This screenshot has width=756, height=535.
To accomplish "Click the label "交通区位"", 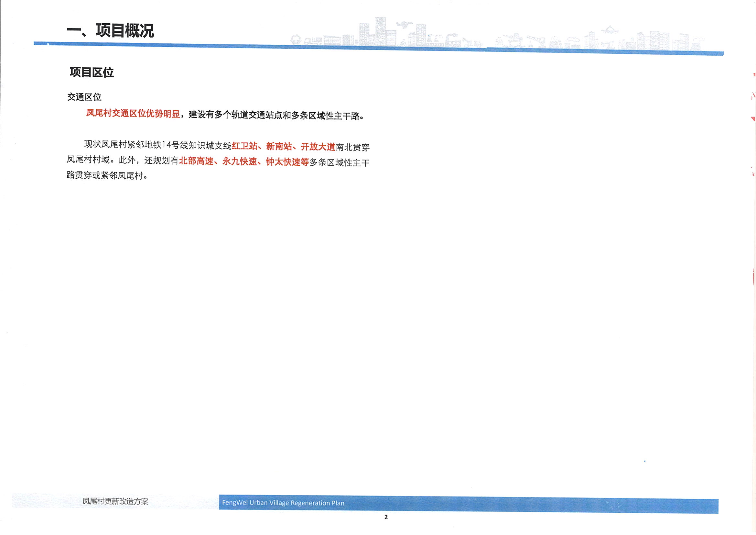I will [x=84, y=97].
